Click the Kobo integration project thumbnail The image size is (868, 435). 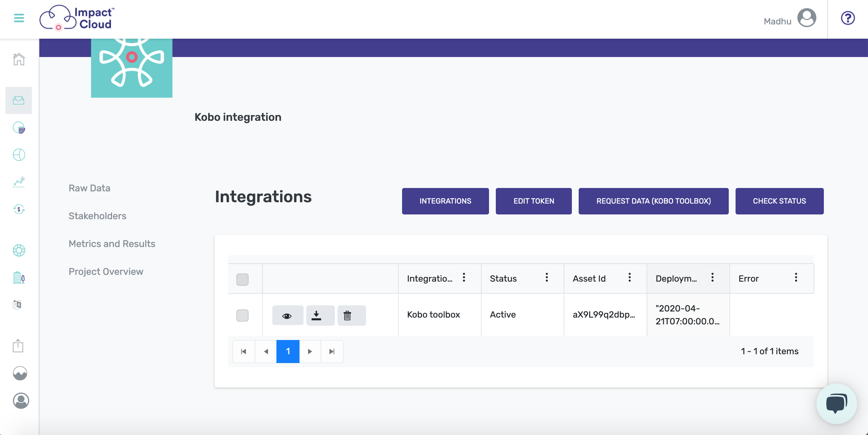(x=132, y=68)
